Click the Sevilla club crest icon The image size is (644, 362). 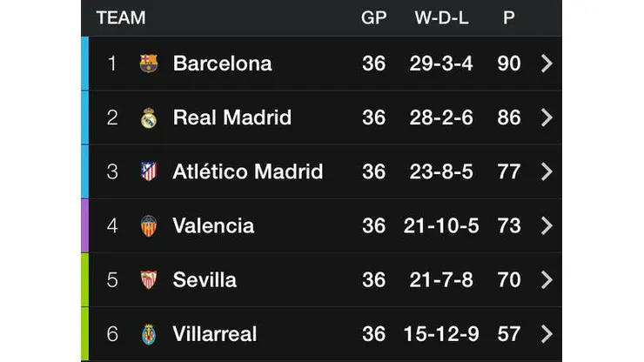[x=149, y=280]
